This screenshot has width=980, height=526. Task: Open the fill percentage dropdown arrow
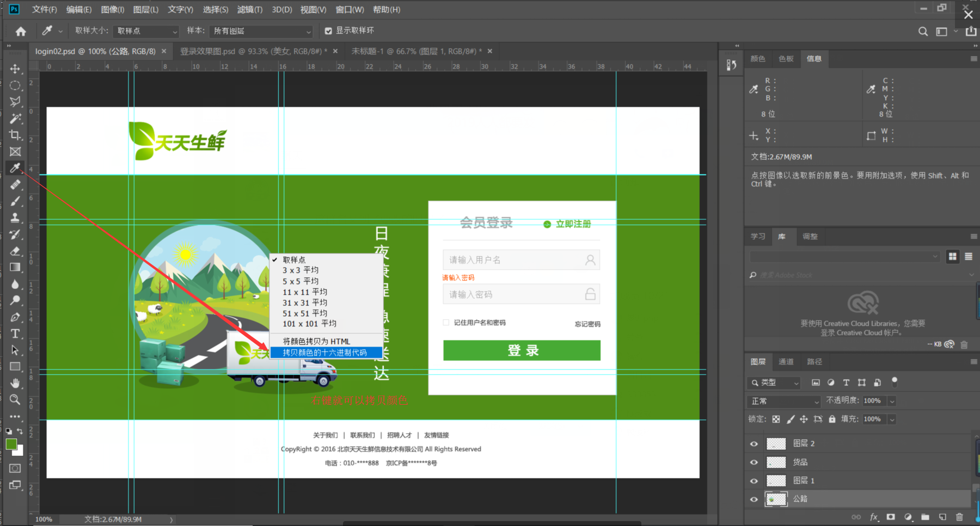click(x=892, y=419)
